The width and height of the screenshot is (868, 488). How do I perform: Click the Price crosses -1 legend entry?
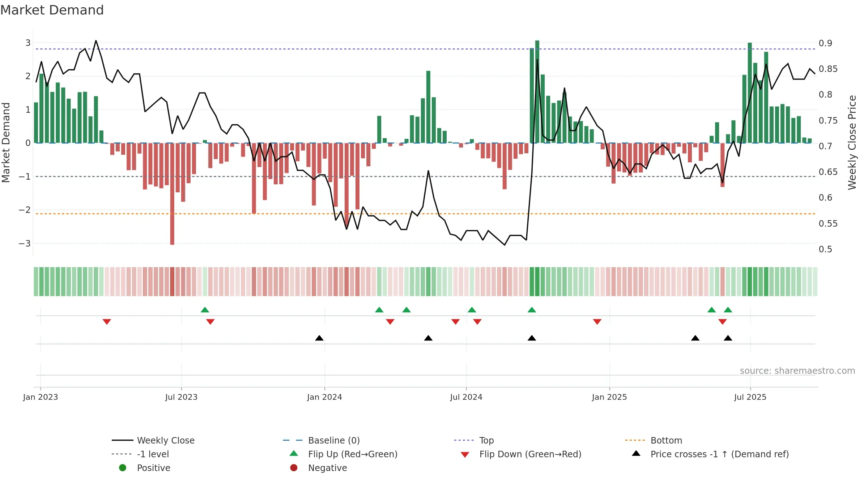[x=710, y=454]
